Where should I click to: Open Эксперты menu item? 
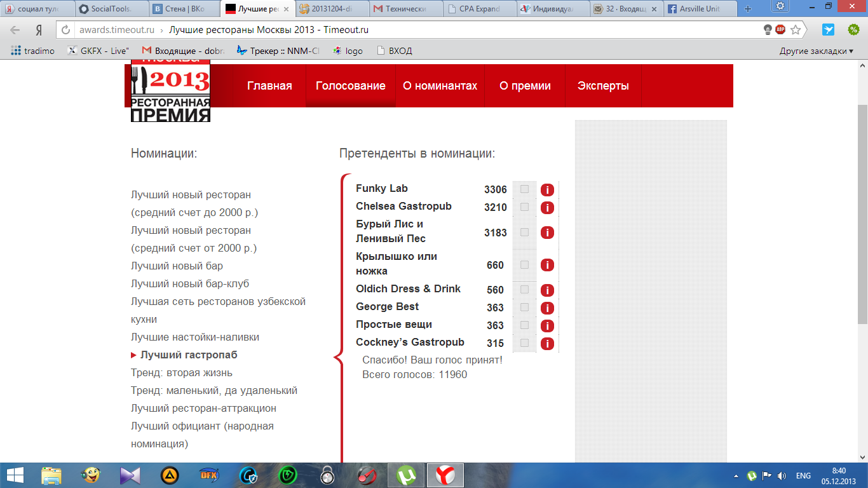[x=603, y=86]
